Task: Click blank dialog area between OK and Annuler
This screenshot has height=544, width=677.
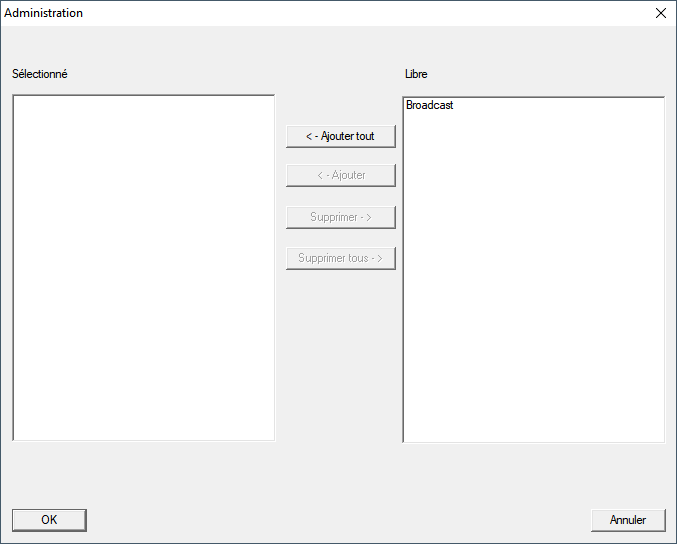Action: pos(340,520)
